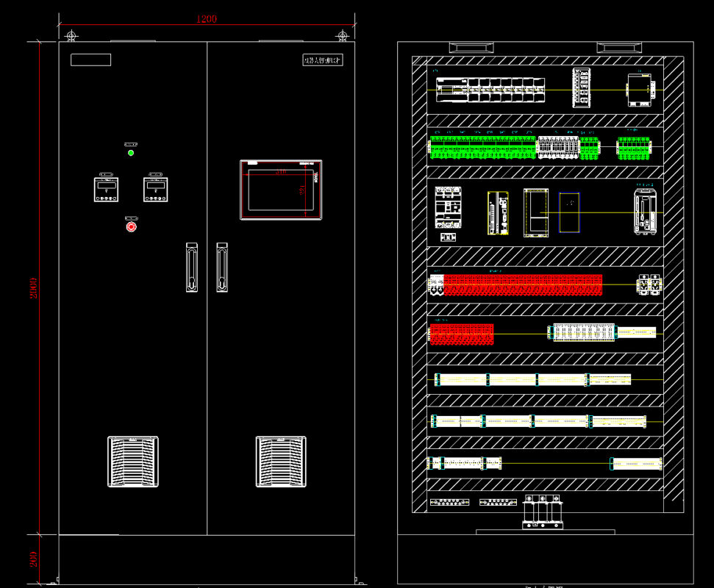Select the white I/O module in fifth row
714x588 pixels.
[x=584, y=332]
